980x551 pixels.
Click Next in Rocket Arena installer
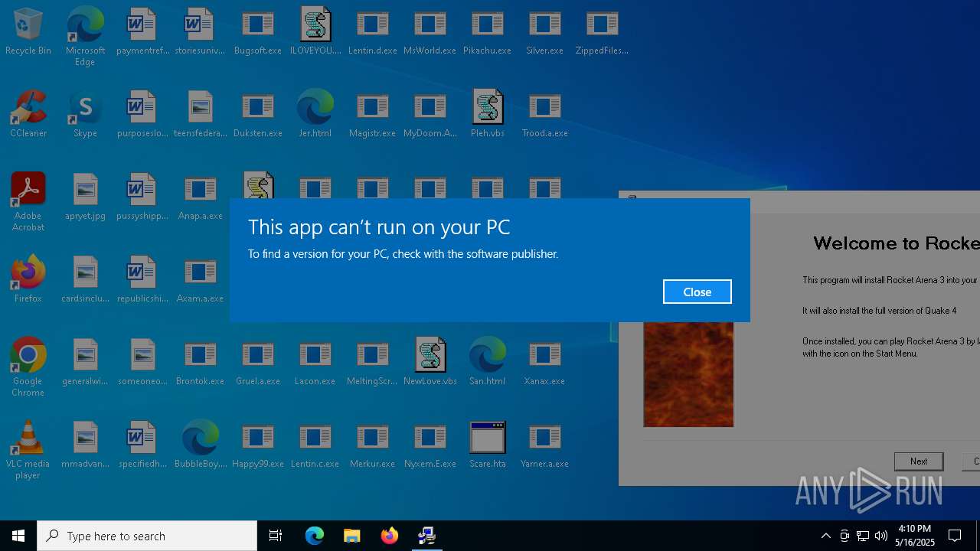pyautogui.click(x=919, y=461)
